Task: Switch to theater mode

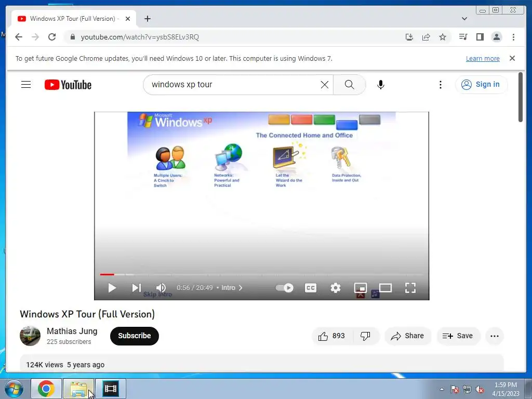Action: click(x=385, y=288)
